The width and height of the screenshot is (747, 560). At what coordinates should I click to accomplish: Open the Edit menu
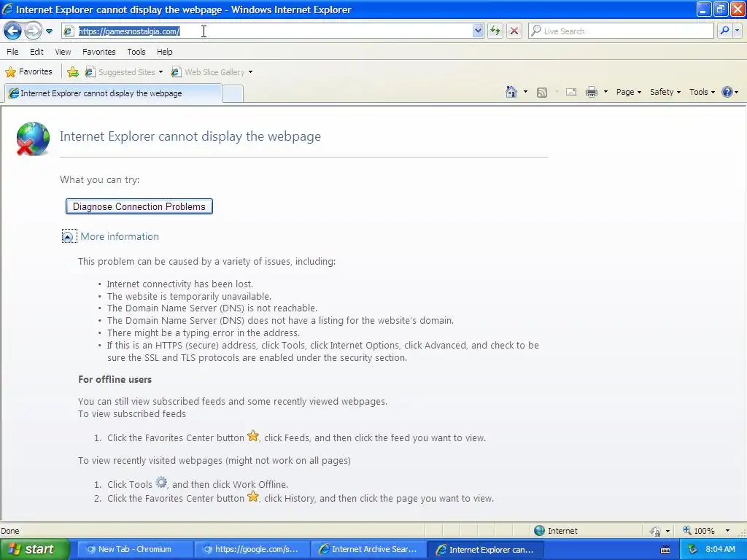[36, 52]
